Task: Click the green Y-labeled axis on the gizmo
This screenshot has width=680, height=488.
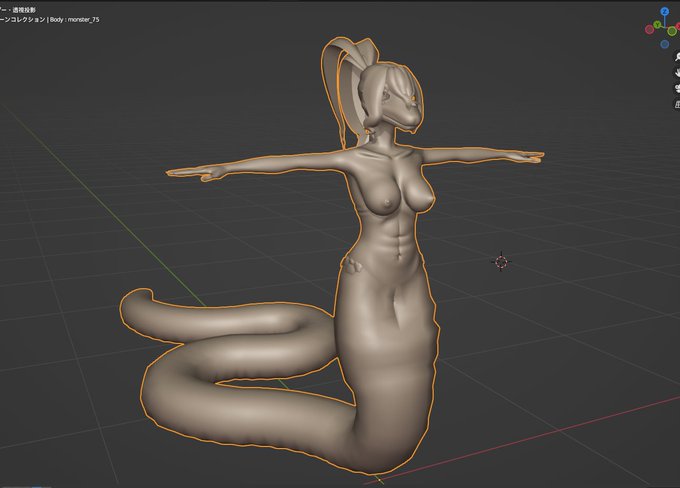Action: (658, 25)
